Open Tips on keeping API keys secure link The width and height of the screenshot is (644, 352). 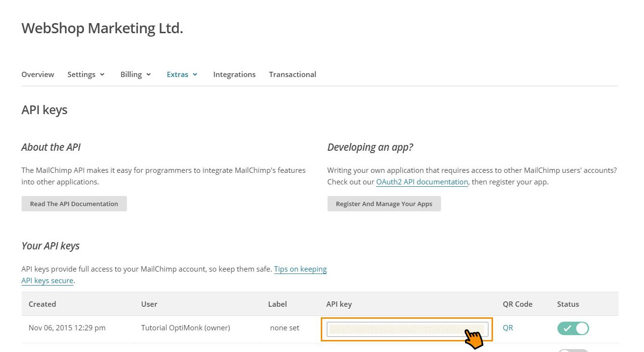click(x=300, y=269)
